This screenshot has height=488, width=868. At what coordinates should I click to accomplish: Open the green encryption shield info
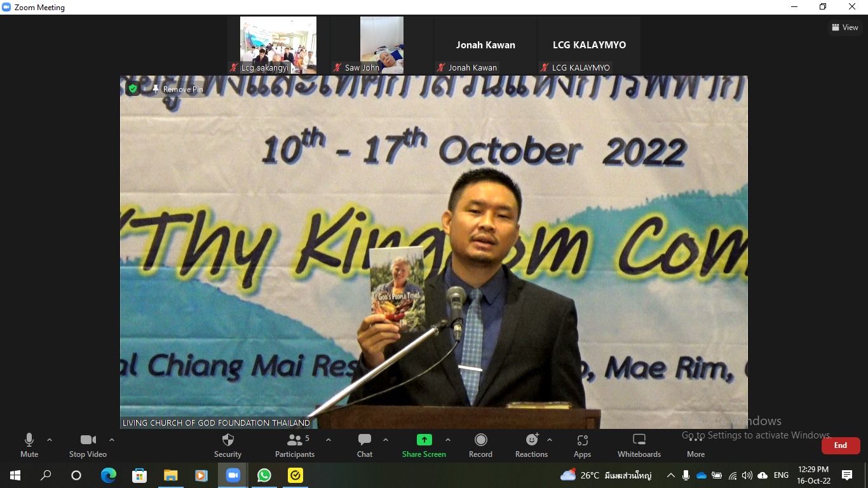point(133,89)
